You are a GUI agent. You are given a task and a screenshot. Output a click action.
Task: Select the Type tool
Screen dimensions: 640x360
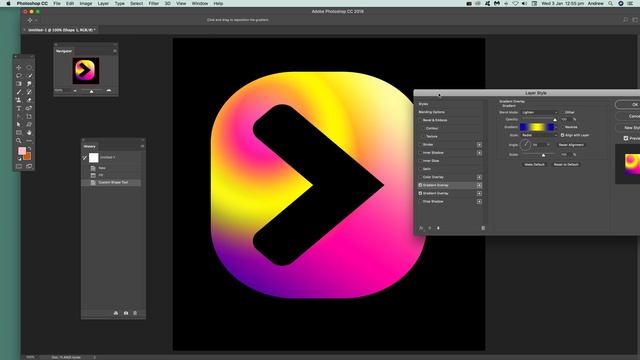coord(19,108)
